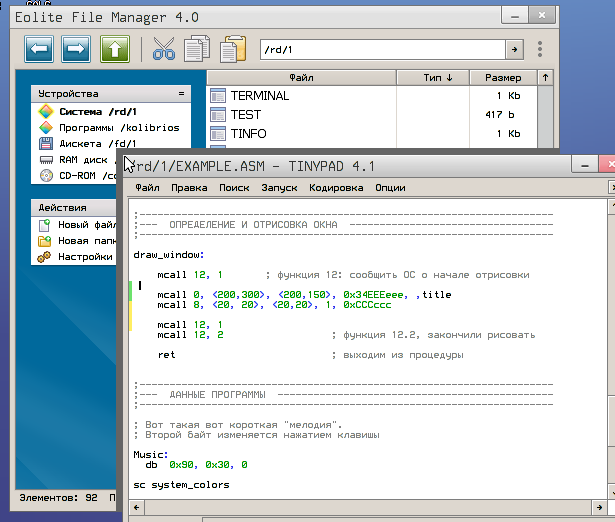
Task: Sort file list by Размер column
Action: coord(503,77)
